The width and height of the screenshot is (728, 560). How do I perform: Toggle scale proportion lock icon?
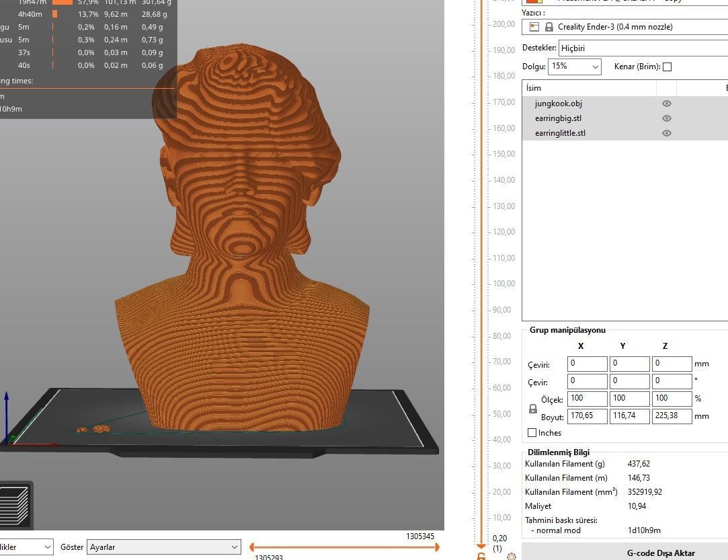point(533,409)
